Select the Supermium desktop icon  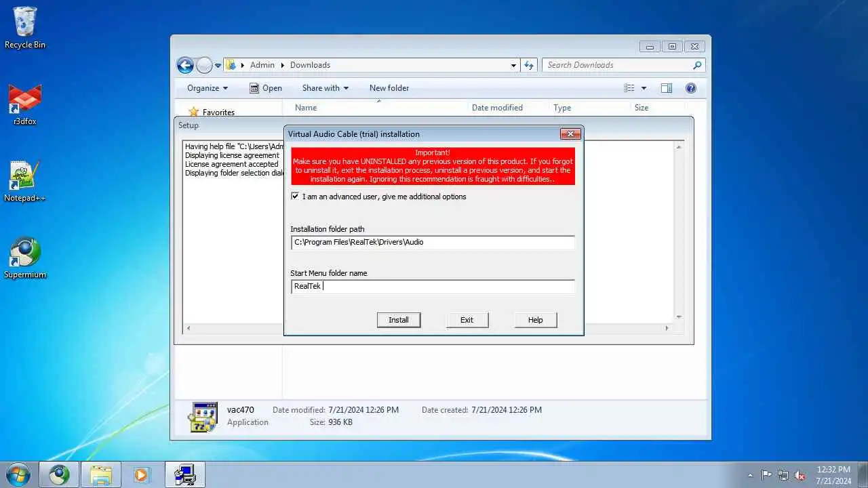point(25,258)
